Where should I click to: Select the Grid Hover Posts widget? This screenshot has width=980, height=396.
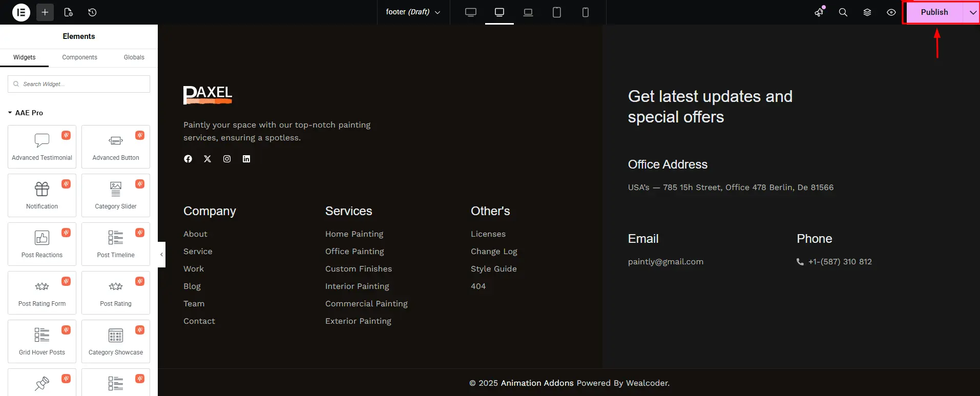42,341
